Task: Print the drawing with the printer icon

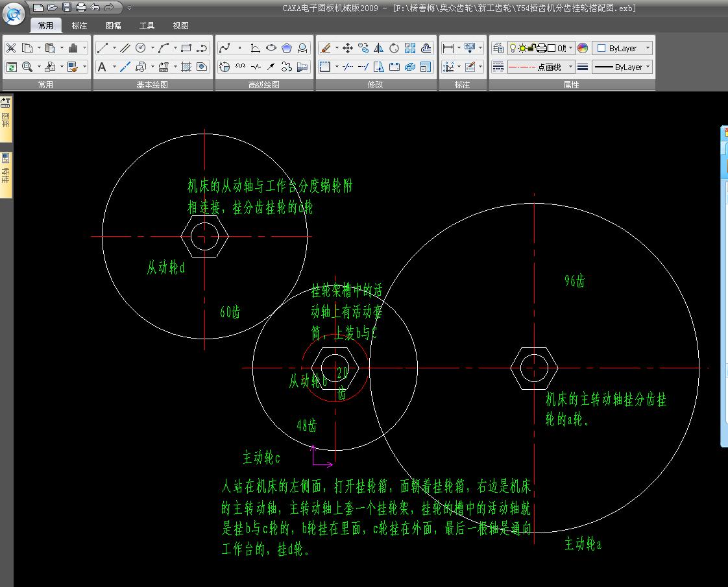Action: pos(81,7)
